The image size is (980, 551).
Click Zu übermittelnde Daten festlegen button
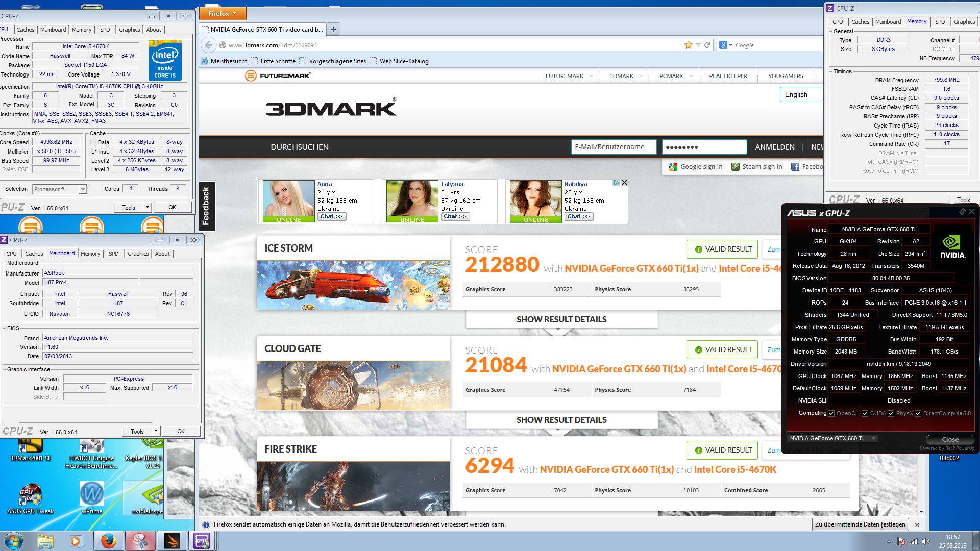[860, 524]
